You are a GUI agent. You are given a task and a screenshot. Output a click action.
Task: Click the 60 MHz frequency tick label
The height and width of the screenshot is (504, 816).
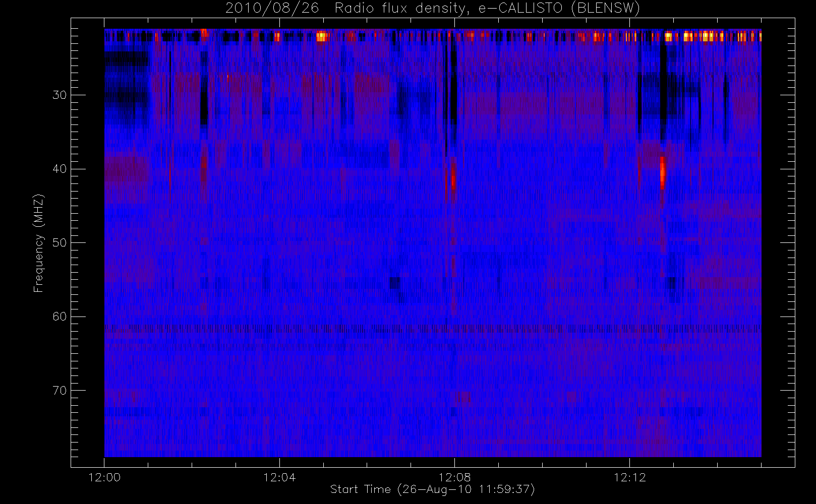[x=60, y=317]
